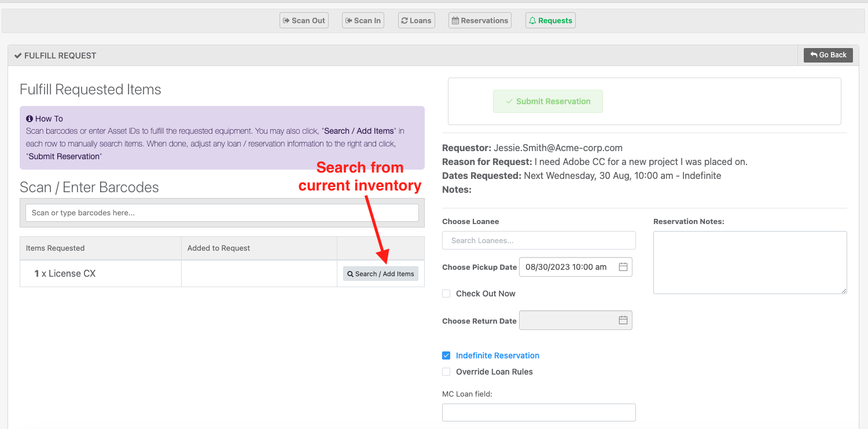Click the Requests bell icon
The height and width of the screenshot is (429, 868).
(532, 20)
